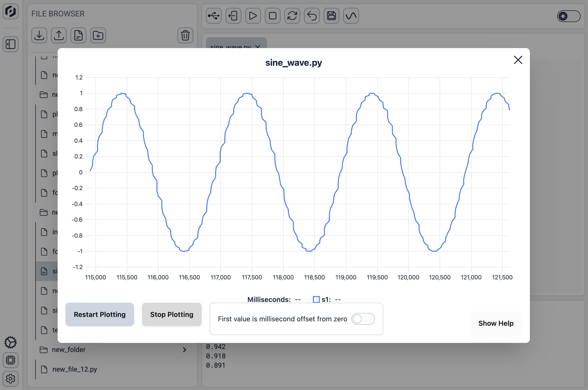Toggle the dark/light theme switch
This screenshot has height=390, width=588.
click(568, 16)
